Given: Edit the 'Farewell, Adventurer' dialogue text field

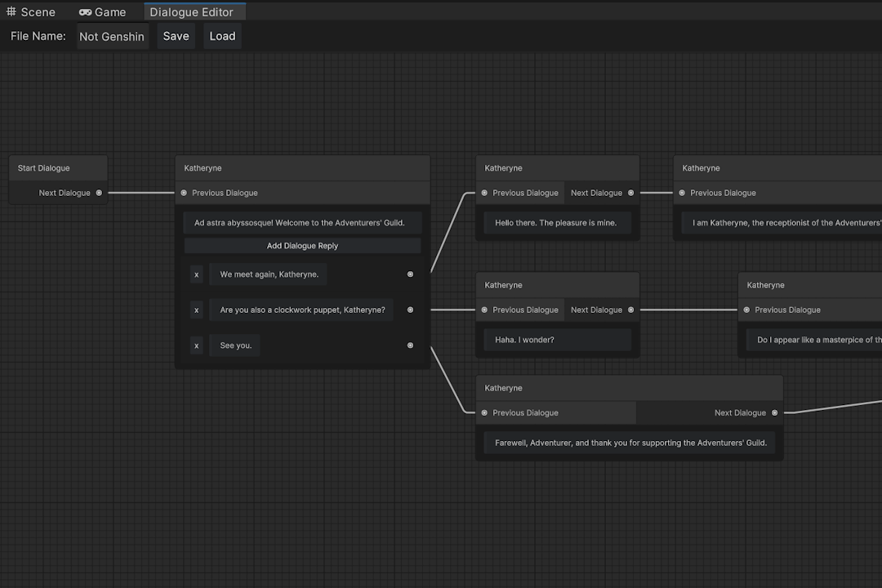Looking at the screenshot, I should tap(630, 443).
